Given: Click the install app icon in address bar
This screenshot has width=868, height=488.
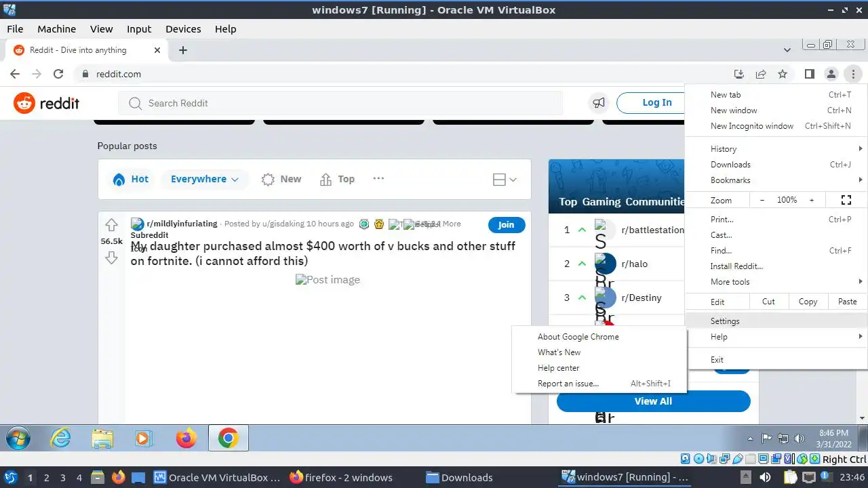Looking at the screenshot, I should tap(739, 74).
